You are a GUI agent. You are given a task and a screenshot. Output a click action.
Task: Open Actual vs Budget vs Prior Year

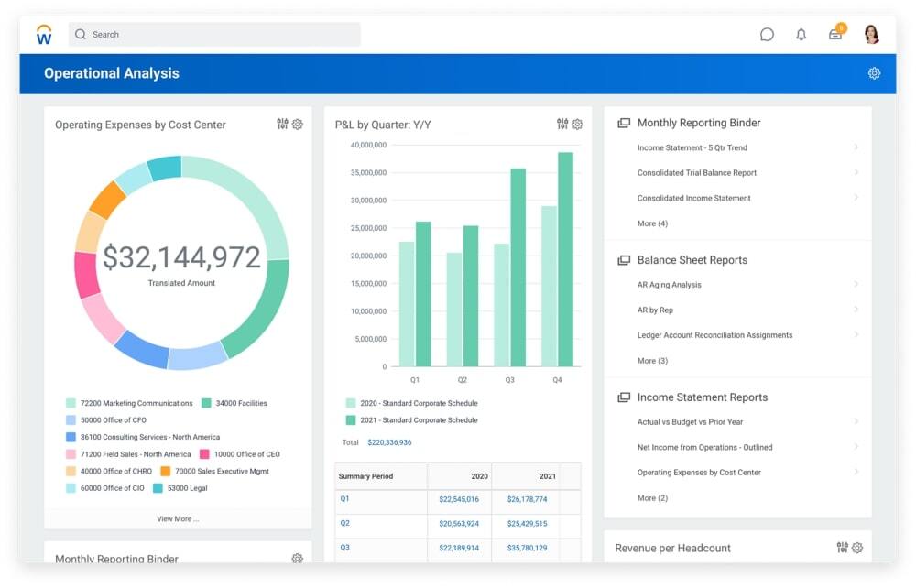click(690, 422)
